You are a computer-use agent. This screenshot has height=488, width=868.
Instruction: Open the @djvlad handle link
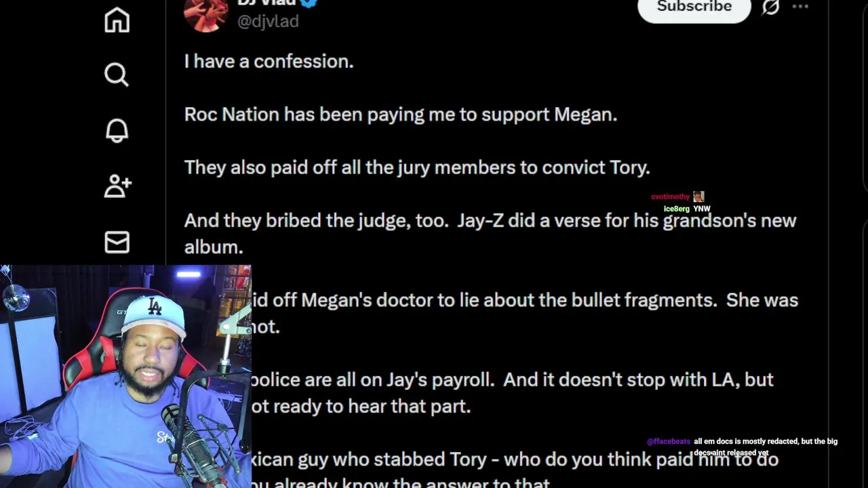coord(268,21)
